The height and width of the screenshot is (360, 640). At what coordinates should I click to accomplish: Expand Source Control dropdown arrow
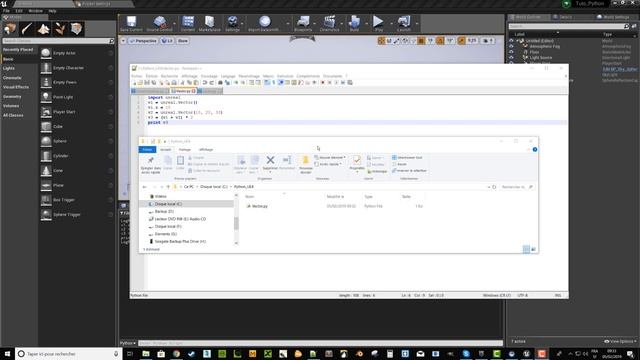[175, 24]
